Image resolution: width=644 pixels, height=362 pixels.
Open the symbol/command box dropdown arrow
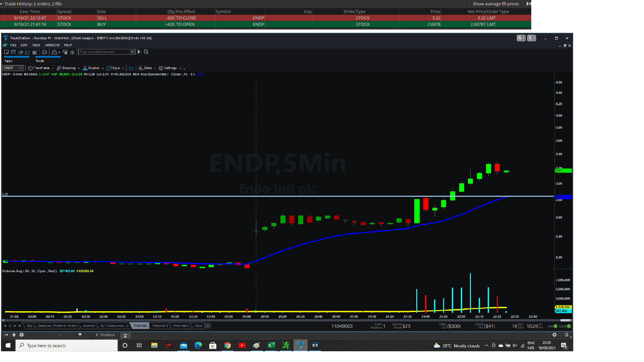132,52
